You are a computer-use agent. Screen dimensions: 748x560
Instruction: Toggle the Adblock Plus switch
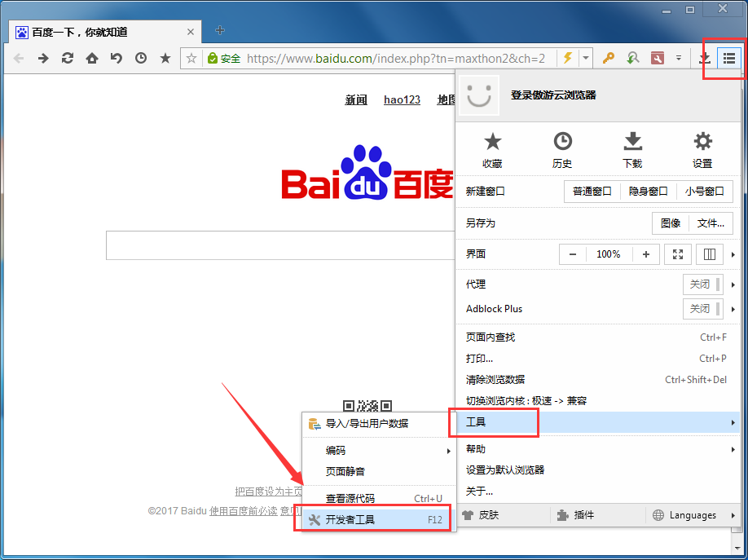[x=703, y=309]
